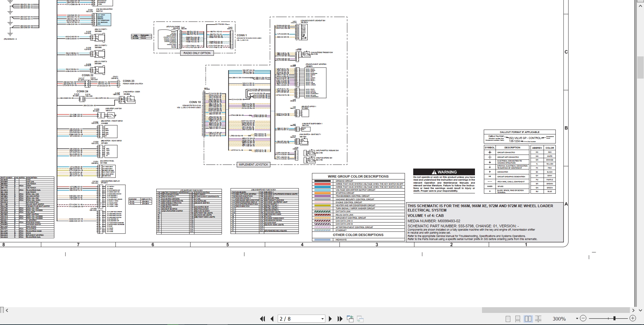The width and height of the screenshot is (644, 325).
Task: Click the horizontal scrollbar right arrow
Action: 633,310
